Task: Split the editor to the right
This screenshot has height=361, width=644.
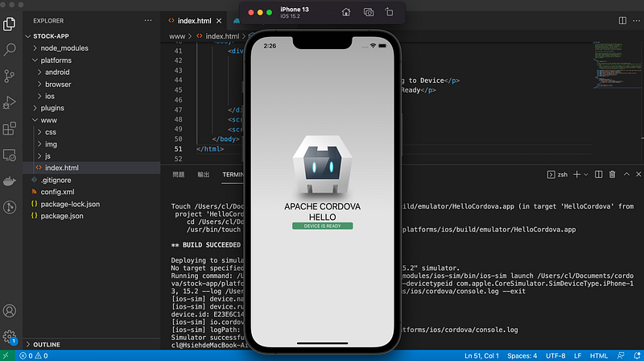Action: point(622,21)
